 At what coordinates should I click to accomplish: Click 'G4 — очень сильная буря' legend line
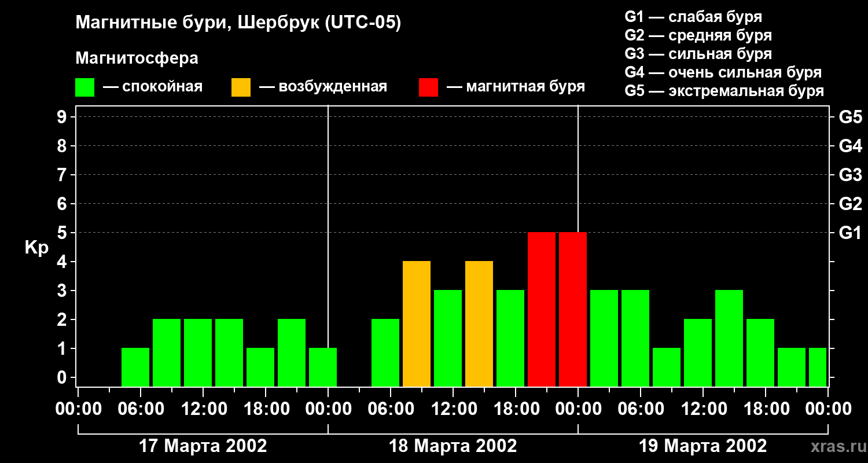click(723, 72)
